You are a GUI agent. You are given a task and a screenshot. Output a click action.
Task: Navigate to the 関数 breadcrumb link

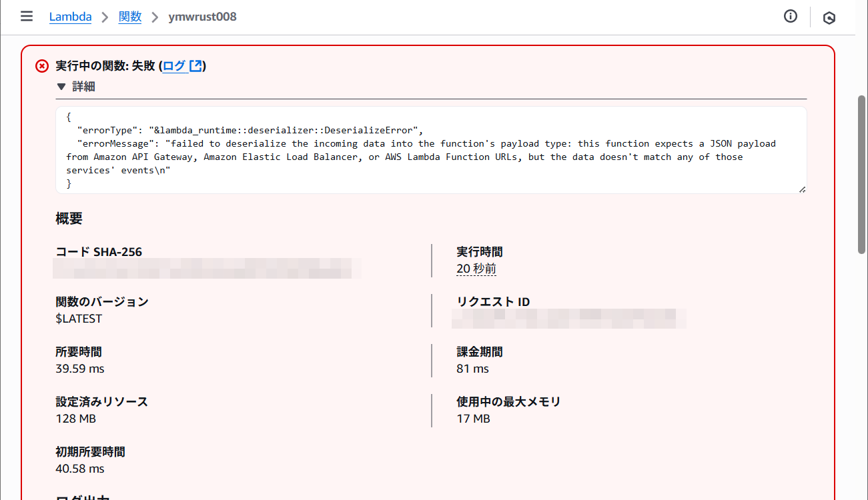tap(130, 17)
